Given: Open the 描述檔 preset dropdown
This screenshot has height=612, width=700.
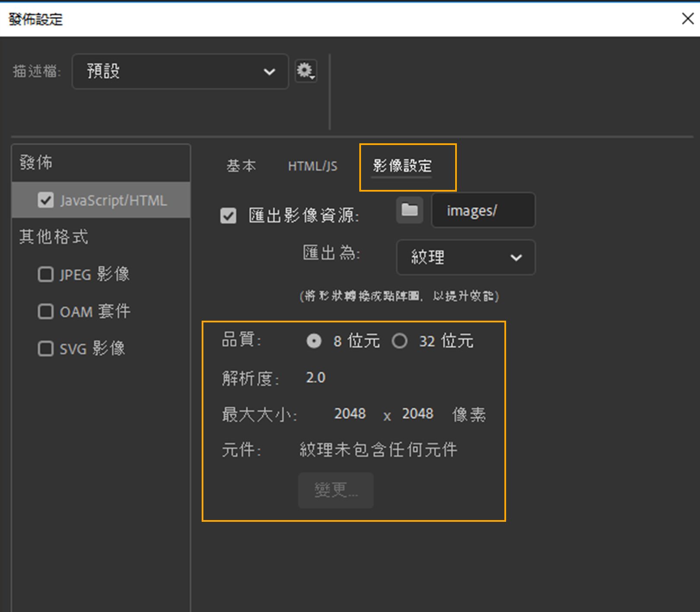Looking at the screenshot, I should [x=180, y=71].
